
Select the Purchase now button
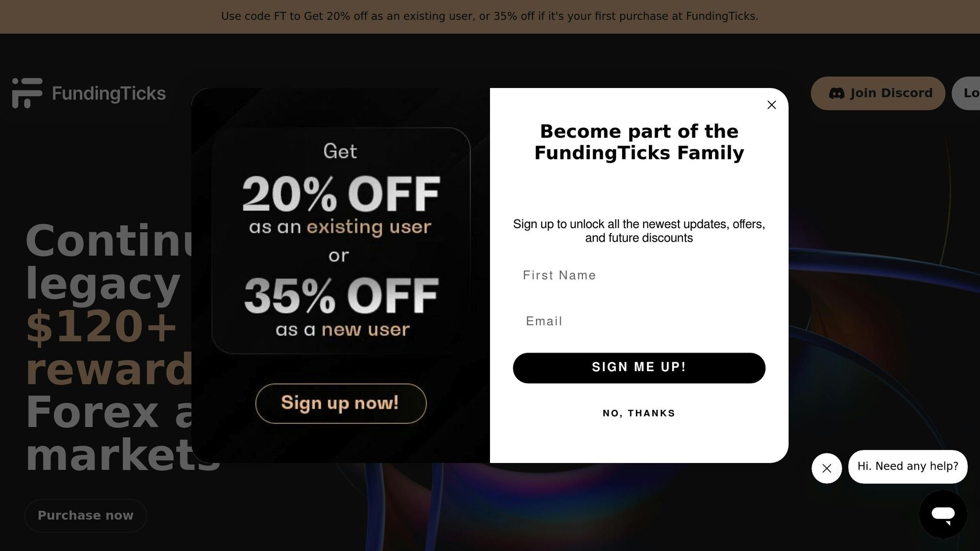coord(86,516)
